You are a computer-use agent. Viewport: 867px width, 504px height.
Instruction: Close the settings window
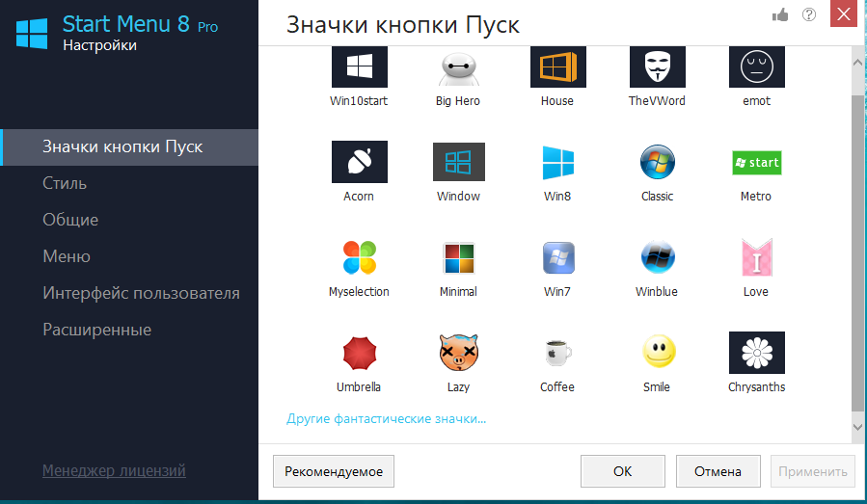(x=843, y=13)
